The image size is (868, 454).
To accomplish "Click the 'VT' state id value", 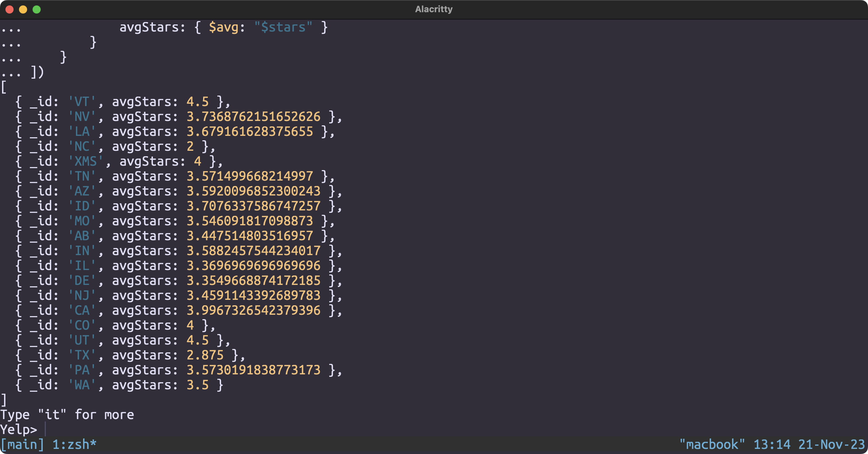I will [82, 102].
